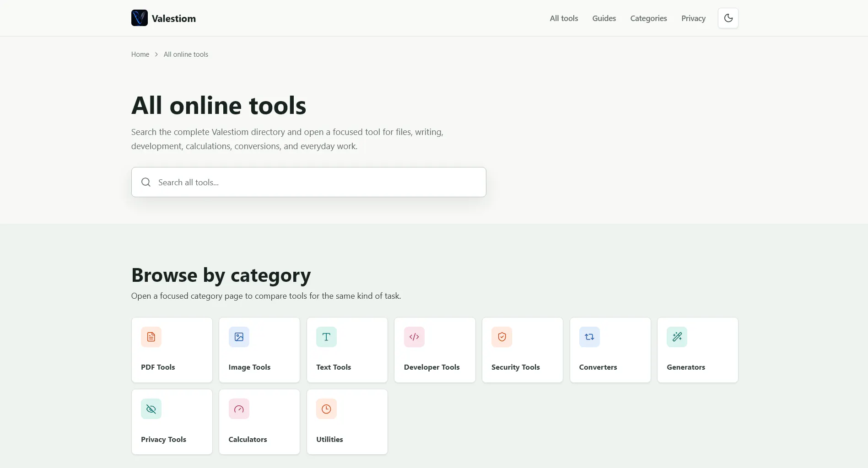Open the Image Tools picture icon

tap(239, 337)
